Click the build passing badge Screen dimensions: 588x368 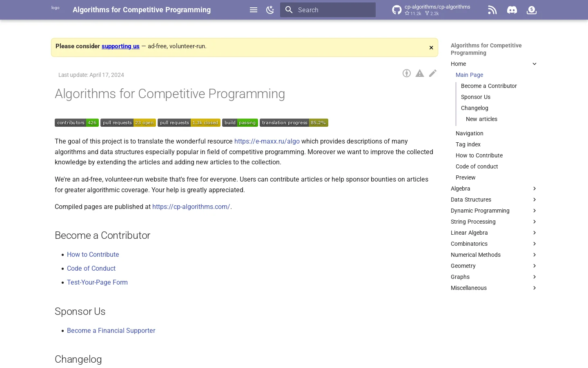click(240, 123)
